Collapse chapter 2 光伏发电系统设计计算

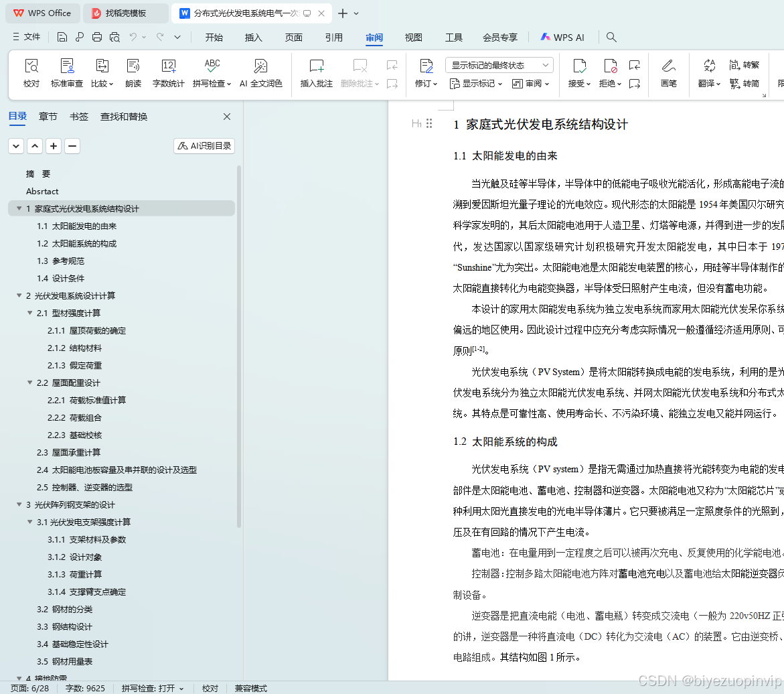click(x=19, y=295)
